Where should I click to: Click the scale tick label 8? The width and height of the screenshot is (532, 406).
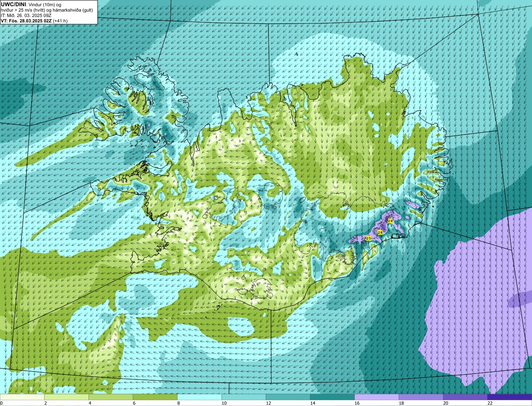[x=178, y=403]
